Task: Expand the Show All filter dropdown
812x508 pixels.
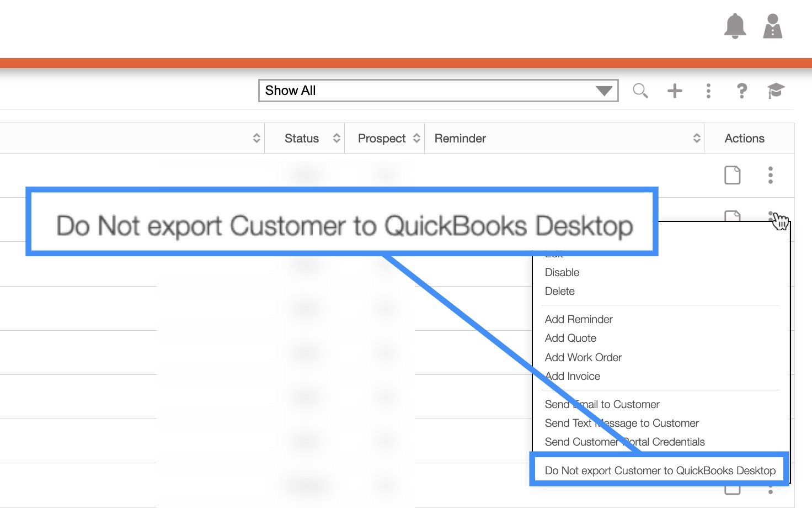Action: pos(438,91)
